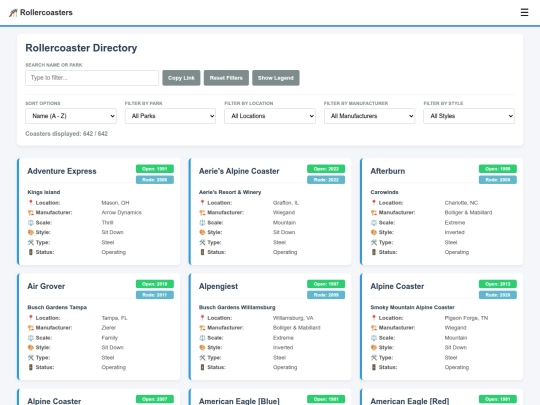Click the Aerie's Alpine Coaster manufacturer icon

tap(202, 212)
